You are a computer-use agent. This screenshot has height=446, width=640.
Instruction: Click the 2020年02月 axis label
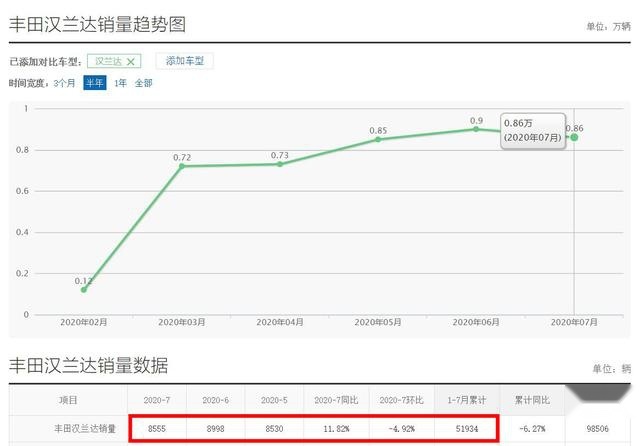(x=84, y=322)
